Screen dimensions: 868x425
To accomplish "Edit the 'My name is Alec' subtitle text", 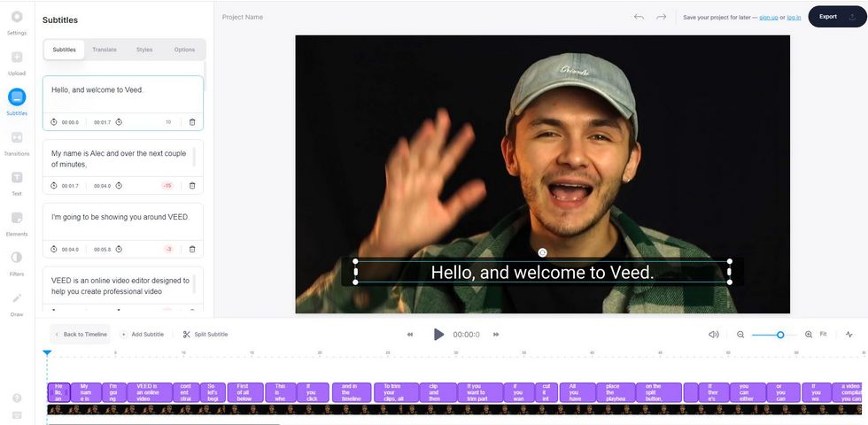I will tap(123, 158).
